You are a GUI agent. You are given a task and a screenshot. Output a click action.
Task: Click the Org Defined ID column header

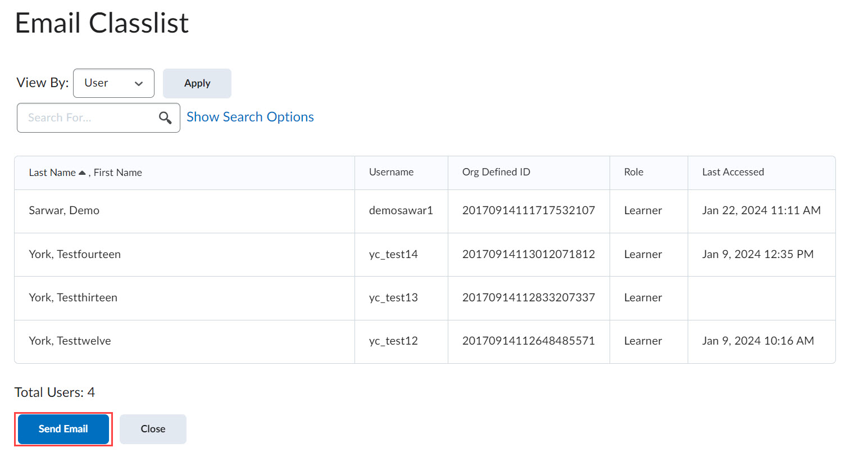pyautogui.click(x=496, y=172)
